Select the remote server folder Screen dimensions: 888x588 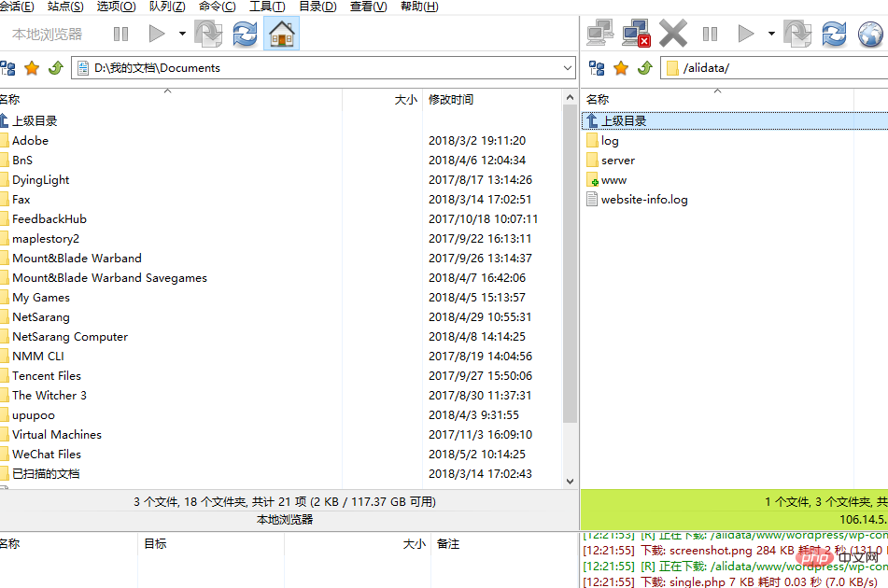[x=618, y=161]
